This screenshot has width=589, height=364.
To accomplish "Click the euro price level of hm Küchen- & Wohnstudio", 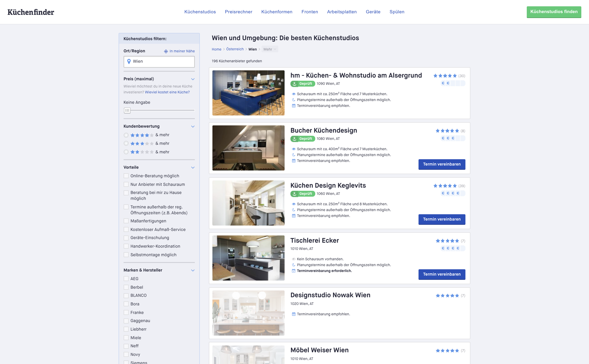I will pos(453,83).
